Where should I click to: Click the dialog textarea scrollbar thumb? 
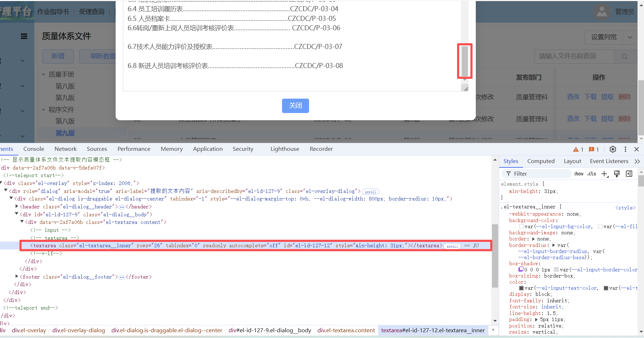[465, 61]
